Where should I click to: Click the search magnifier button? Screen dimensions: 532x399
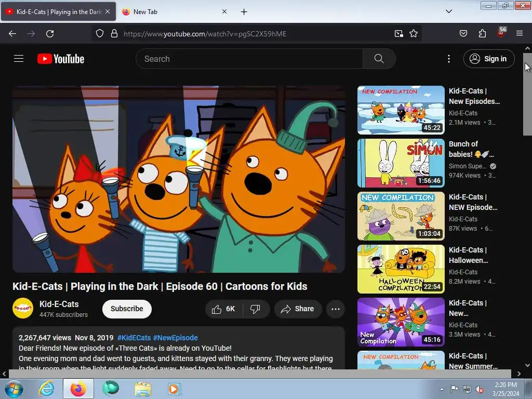click(379, 59)
